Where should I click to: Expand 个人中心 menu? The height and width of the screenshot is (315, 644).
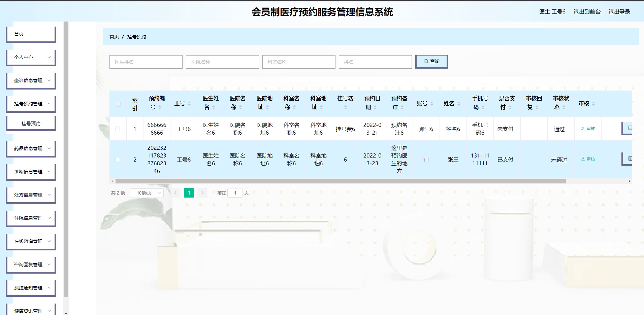pos(31,57)
